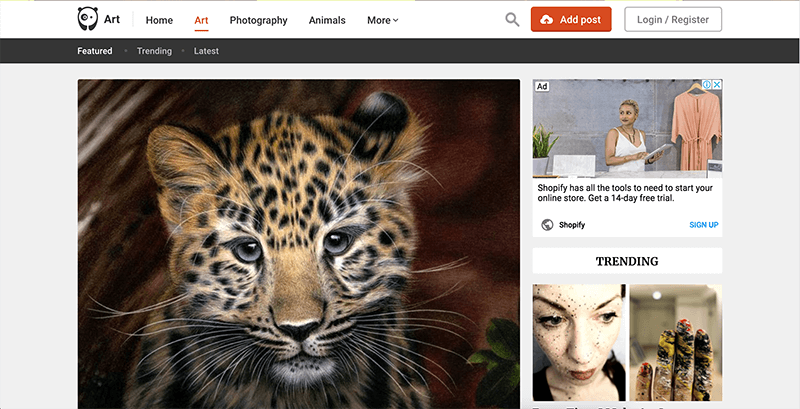Open the Photography section
This screenshot has height=409, width=800.
point(258,20)
